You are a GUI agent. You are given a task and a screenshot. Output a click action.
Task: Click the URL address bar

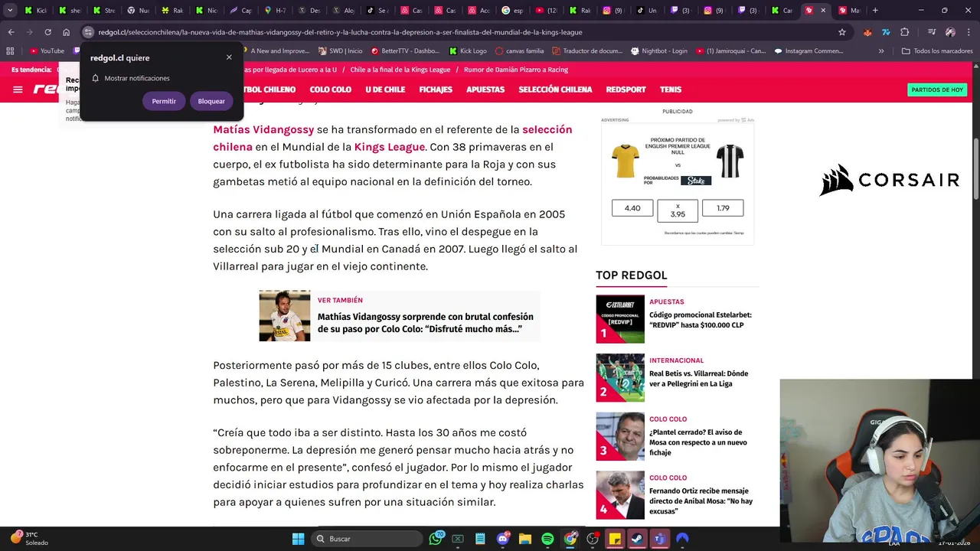[459, 32]
